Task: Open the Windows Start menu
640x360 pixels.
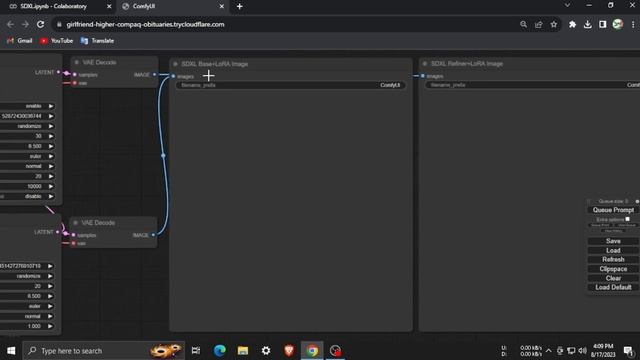Action: click(x=11, y=351)
